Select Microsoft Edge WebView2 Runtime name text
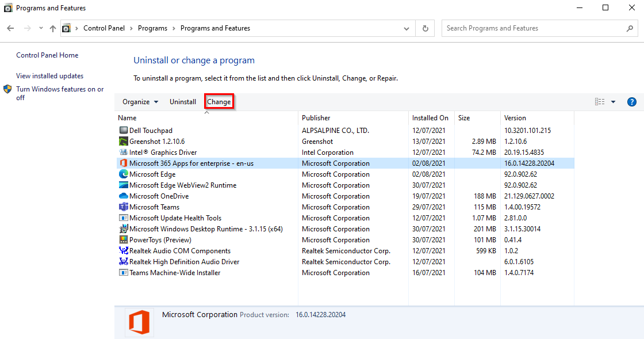 coord(183,185)
